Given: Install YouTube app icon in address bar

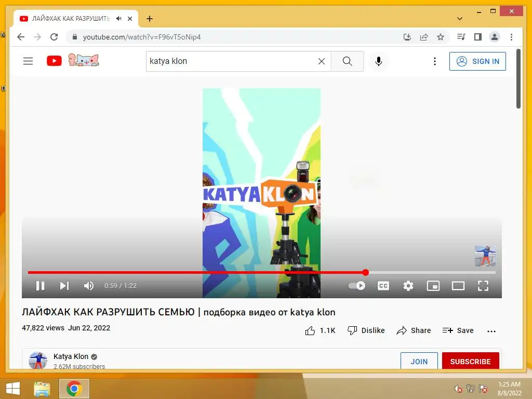Looking at the screenshot, I should click(407, 37).
